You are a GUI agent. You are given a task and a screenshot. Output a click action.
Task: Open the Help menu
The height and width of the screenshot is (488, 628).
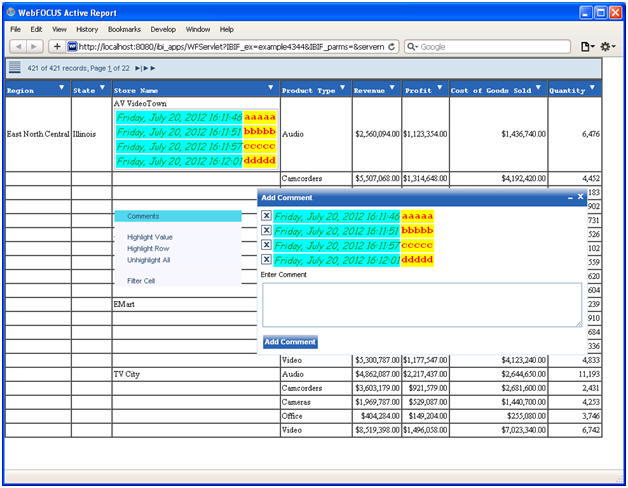tap(226, 29)
